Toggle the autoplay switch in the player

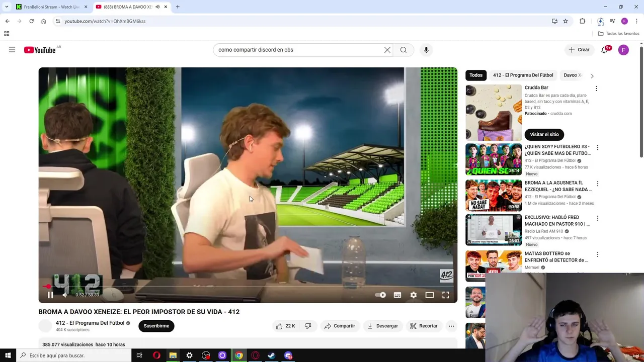click(381, 295)
